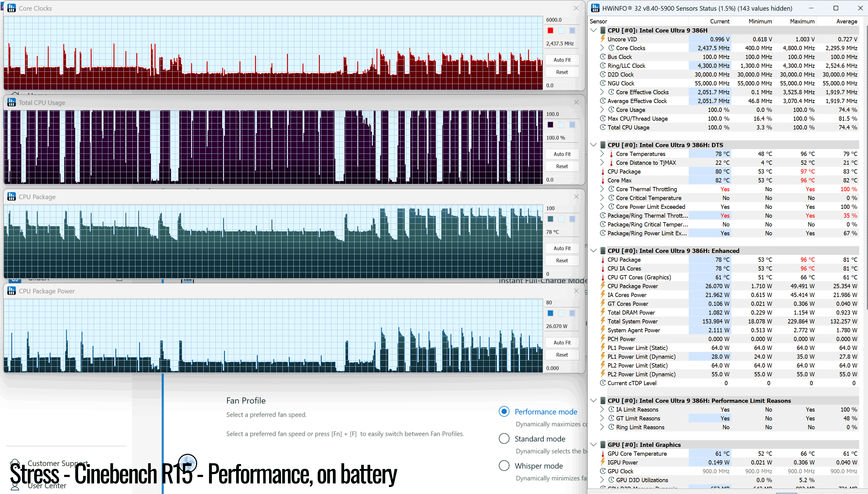Click Reset in CPU Package Power graph

(562, 355)
